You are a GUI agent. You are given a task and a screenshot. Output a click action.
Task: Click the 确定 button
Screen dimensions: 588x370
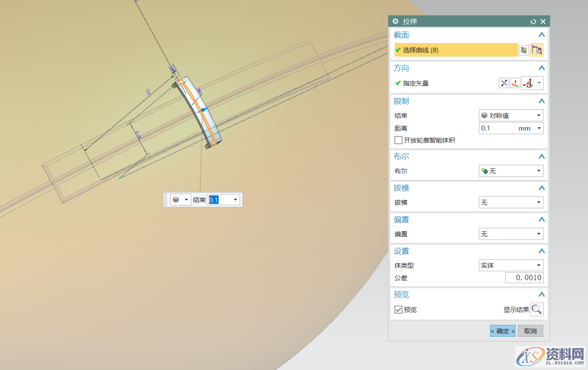pyautogui.click(x=503, y=331)
